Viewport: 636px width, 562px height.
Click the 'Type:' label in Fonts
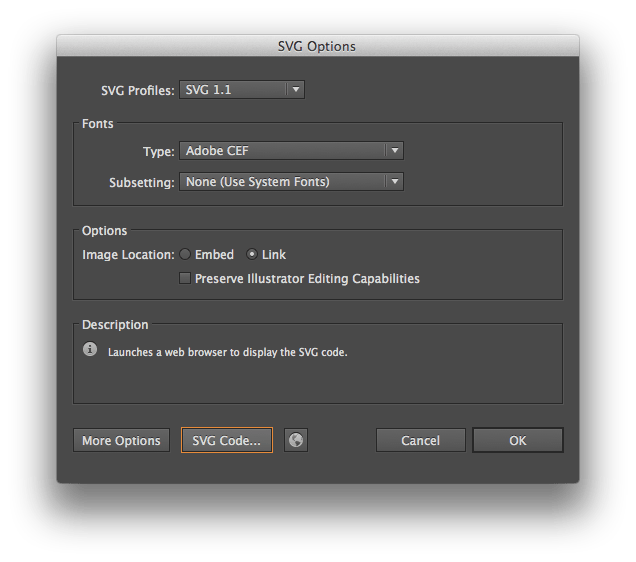pos(158,151)
